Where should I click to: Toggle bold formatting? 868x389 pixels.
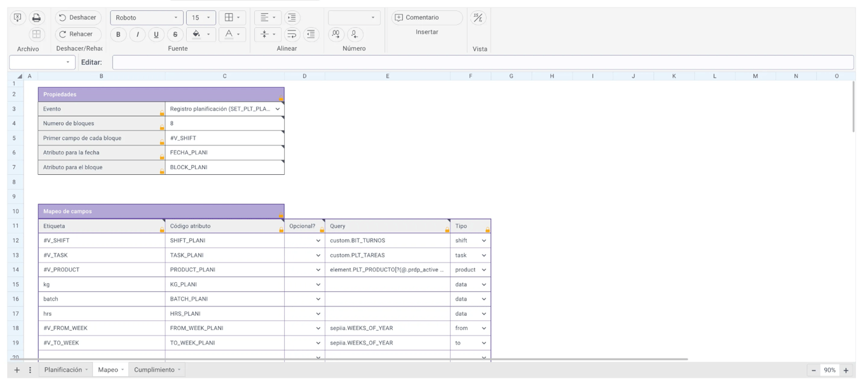(x=118, y=34)
